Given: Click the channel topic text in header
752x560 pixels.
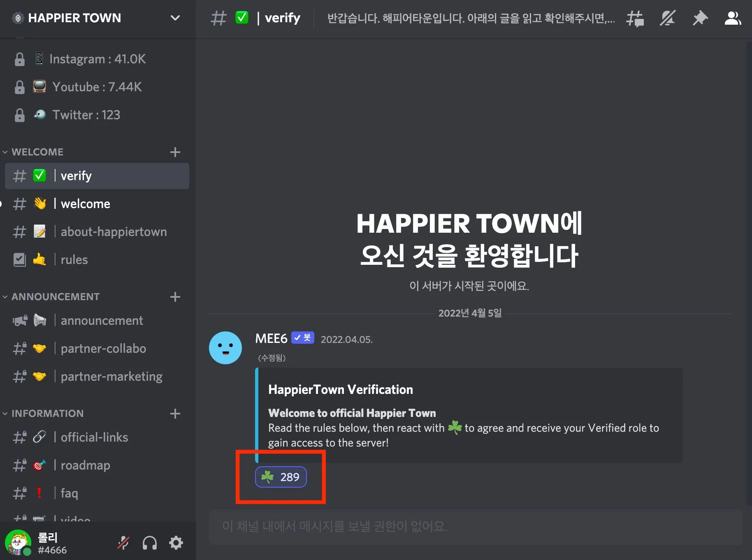Looking at the screenshot, I should tap(471, 19).
